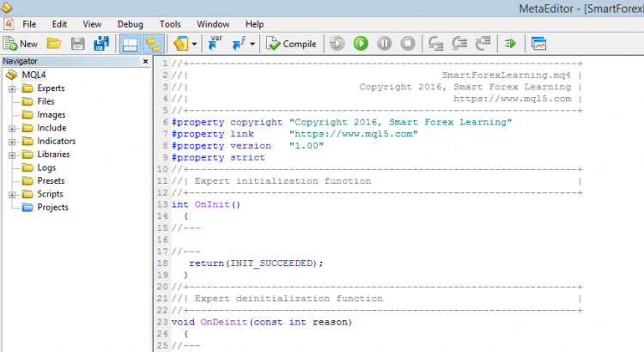This screenshot has width=644, height=352.
Task: Click the green breakpoint arrow icon
Action: (510, 43)
